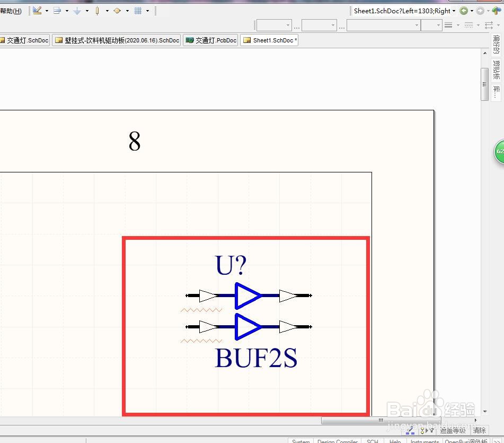
Task: Click the sheet zone number 8
Action: point(135,141)
